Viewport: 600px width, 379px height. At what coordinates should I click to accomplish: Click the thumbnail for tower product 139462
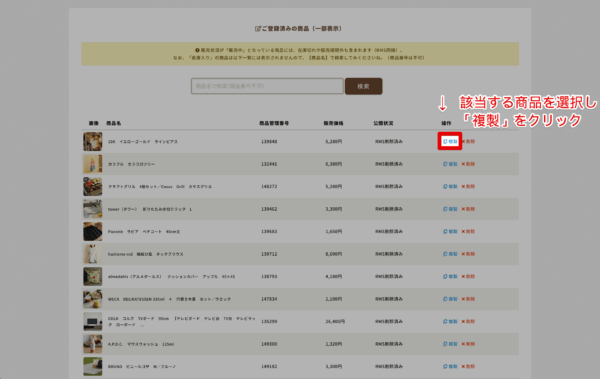click(x=93, y=209)
